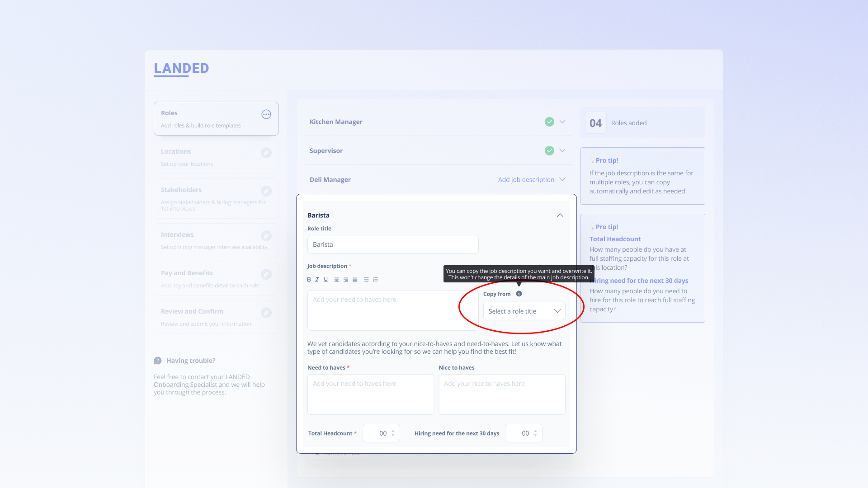Image resolution: width=868 pixels, height=488 pixels.
Task: Click the LANDED logo
Action: tap(181, 69)
